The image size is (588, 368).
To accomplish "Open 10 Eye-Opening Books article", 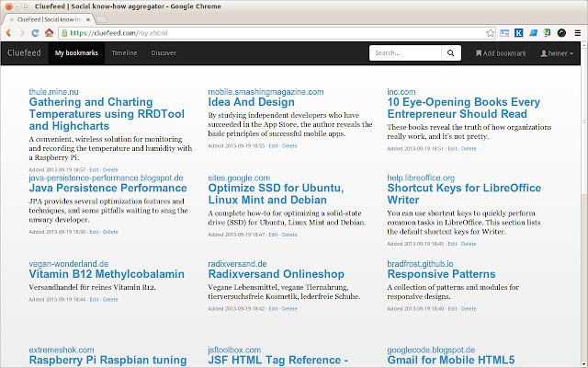I will pos(463,108).
